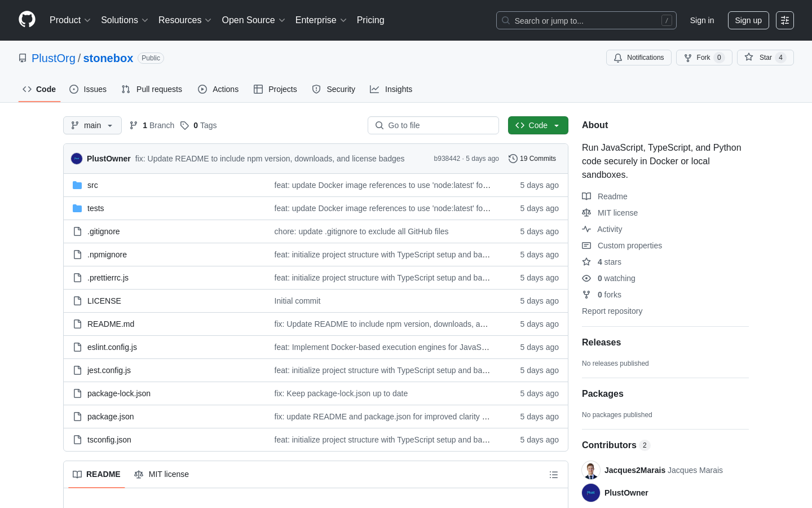Open the Projects tab
This screenshot has width=812, height=508.
pyautogui.click(x=275, y=89)
